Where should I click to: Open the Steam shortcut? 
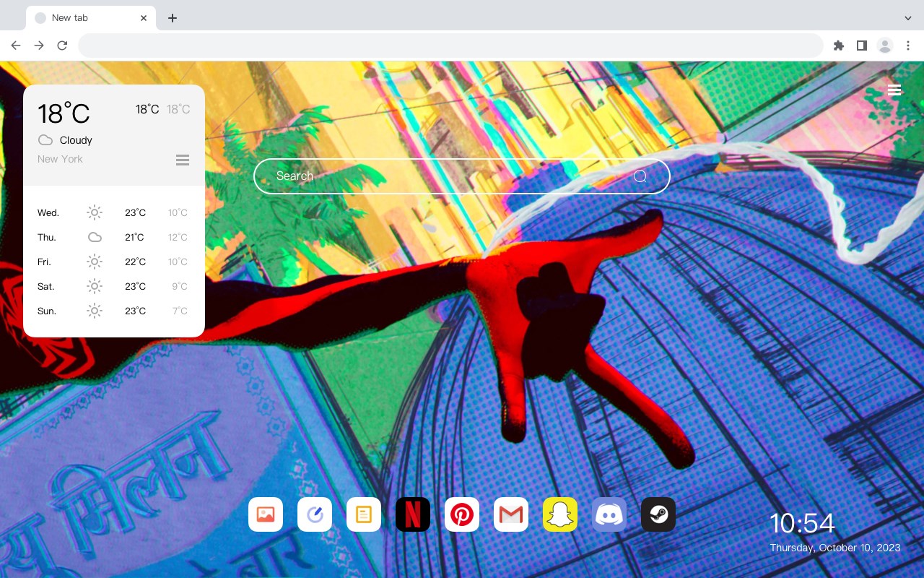tap(658, 514)
